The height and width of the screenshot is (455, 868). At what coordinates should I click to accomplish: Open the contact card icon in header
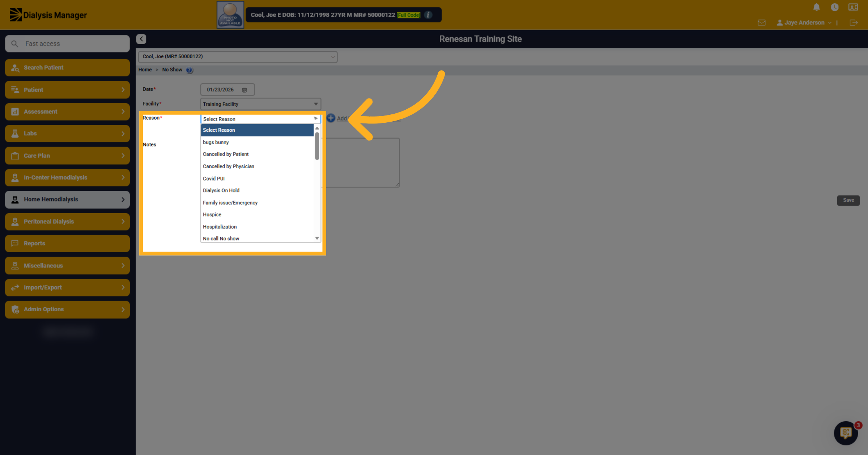(853, 7)
